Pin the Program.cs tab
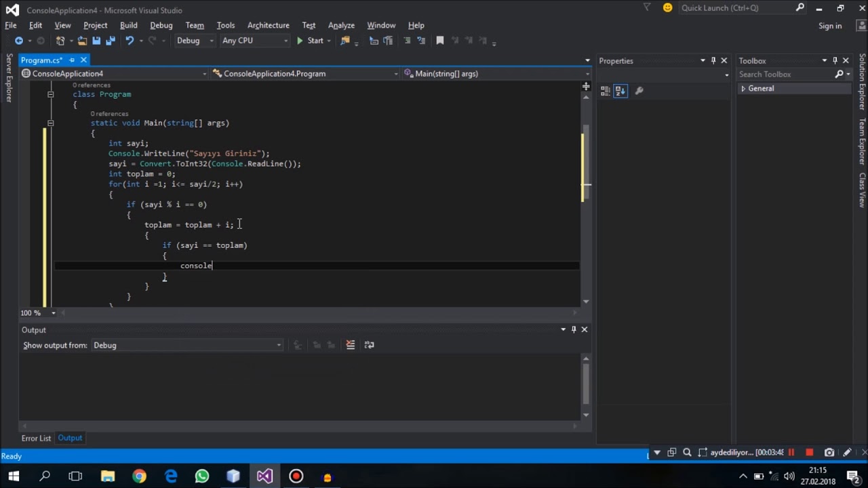This screenshot has height=488, width=868. [x=72, y=60]
